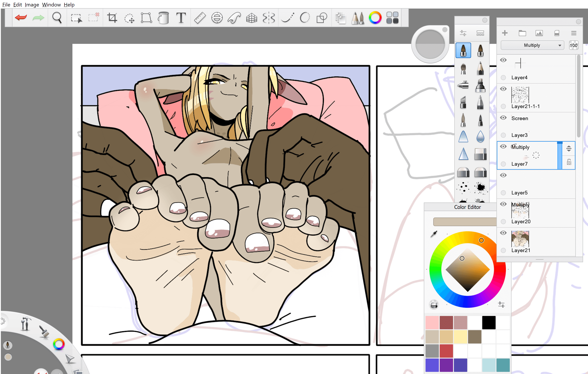Open the Multiply blend mode dropdown

532,45
